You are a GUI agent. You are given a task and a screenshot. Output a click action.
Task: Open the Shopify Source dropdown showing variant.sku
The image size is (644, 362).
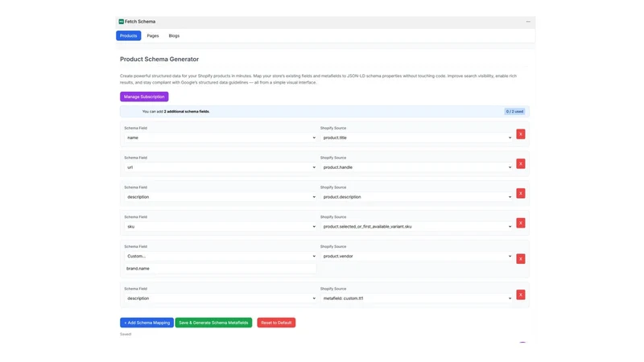416,226
